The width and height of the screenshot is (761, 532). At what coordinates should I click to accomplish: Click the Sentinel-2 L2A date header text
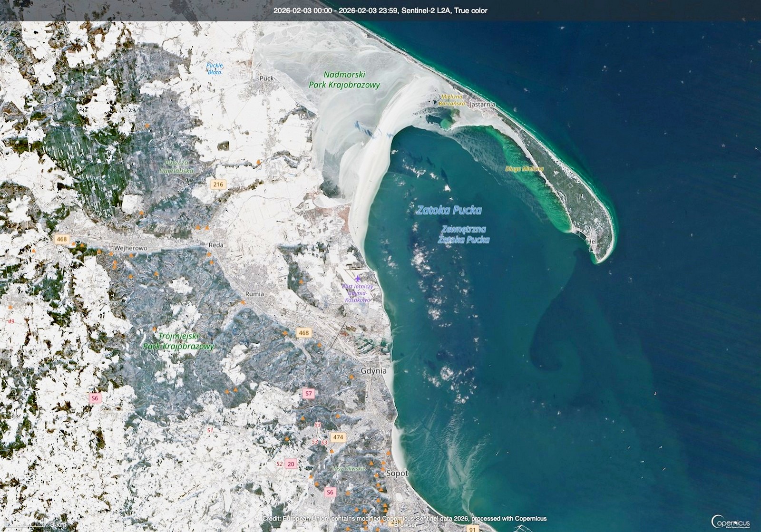pos(380,10)
